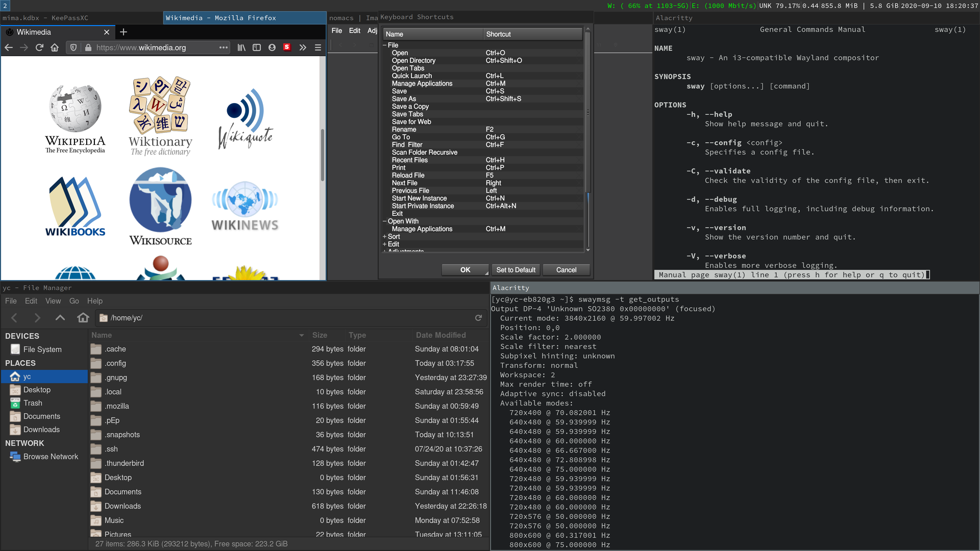The height and width of the screenshot is (551, 980).
Task: Select the Find Filter shortcut field
Action: [x=532, y=145]
